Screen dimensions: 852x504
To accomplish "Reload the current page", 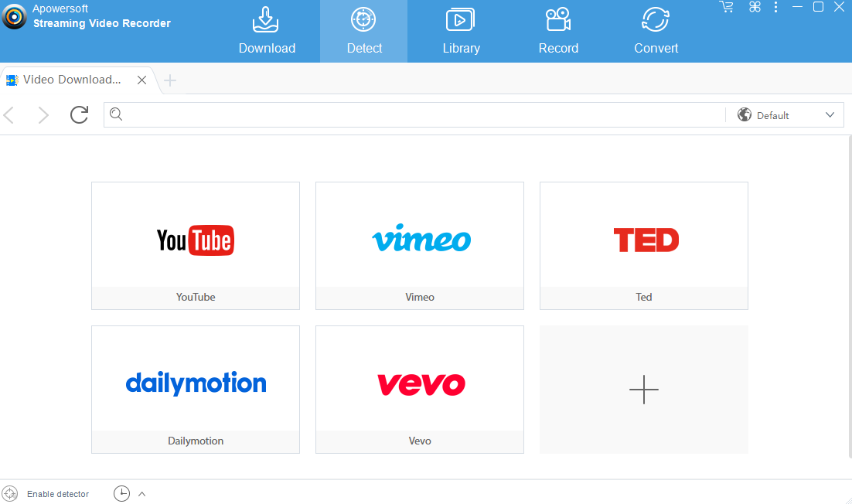I will click(x=80, y=114).
